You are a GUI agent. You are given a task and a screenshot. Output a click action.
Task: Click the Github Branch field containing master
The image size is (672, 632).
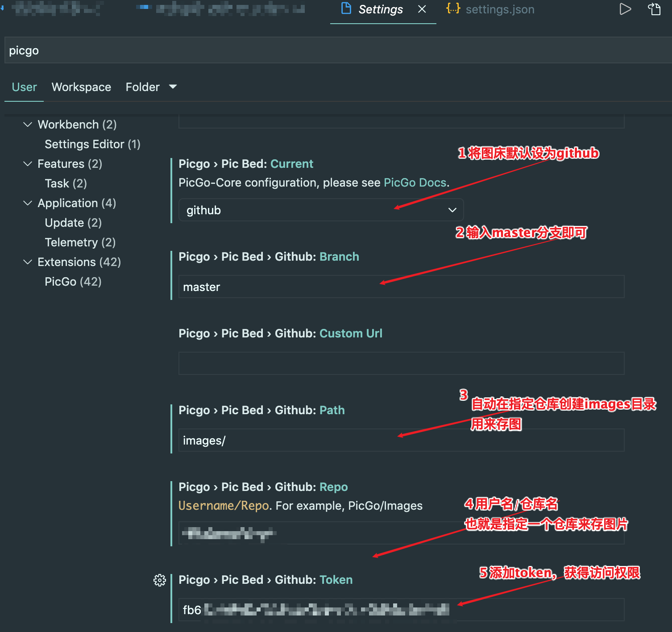pos(401,287)
